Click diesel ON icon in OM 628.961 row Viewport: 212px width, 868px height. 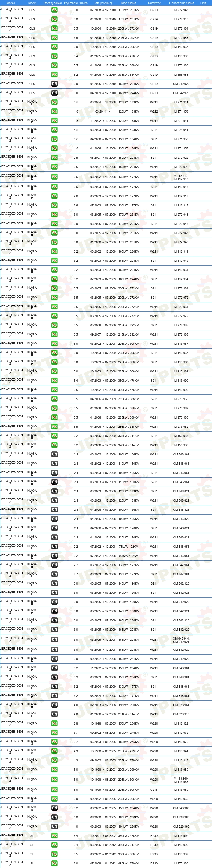(x=54, y=705)
